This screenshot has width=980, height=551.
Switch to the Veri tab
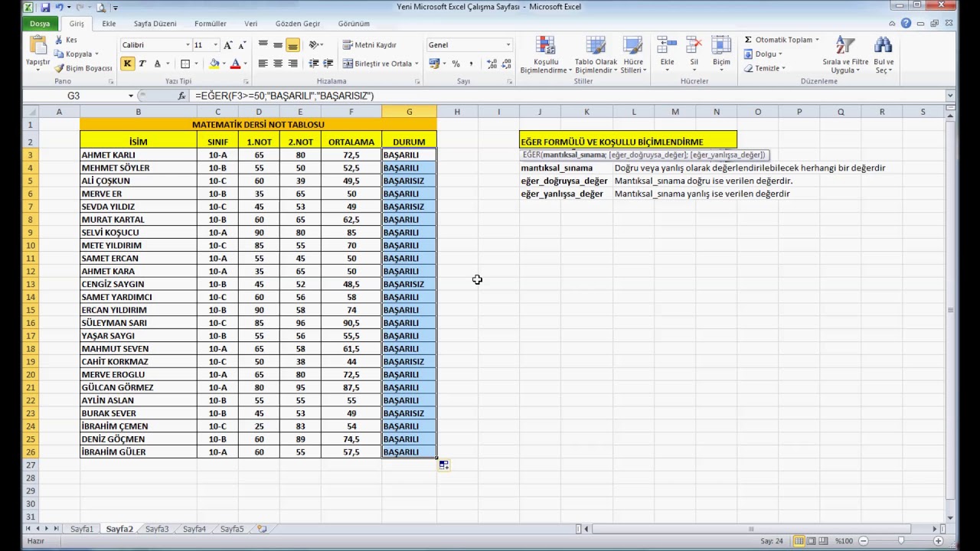coord(250,24)
